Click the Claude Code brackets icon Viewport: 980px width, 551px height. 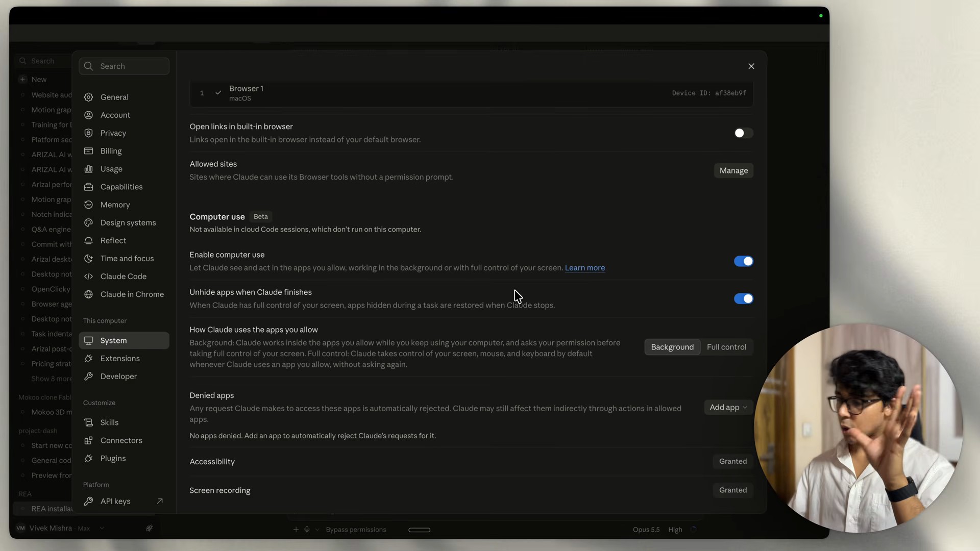coord(88,276)
